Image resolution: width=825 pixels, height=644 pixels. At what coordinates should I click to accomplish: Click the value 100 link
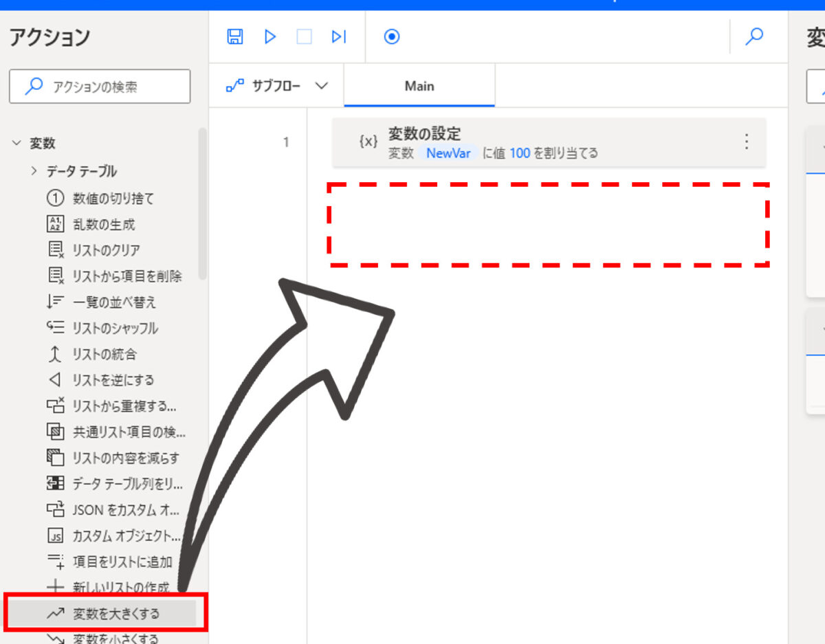519,153
